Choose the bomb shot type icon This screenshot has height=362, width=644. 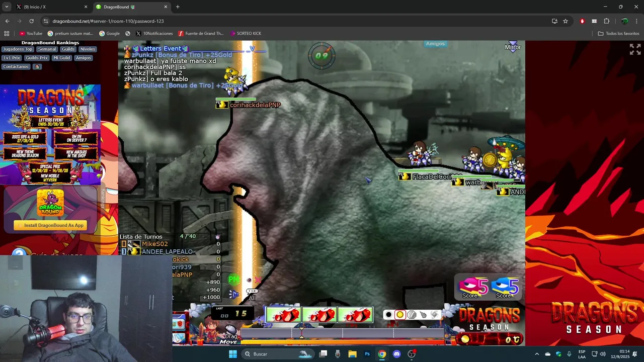tap(423, 315)
